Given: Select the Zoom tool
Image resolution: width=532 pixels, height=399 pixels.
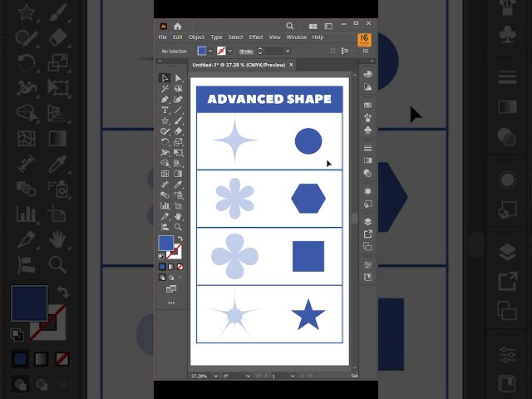Looking at the screenshot, I should pyautogui.click(x=178, y=227).
